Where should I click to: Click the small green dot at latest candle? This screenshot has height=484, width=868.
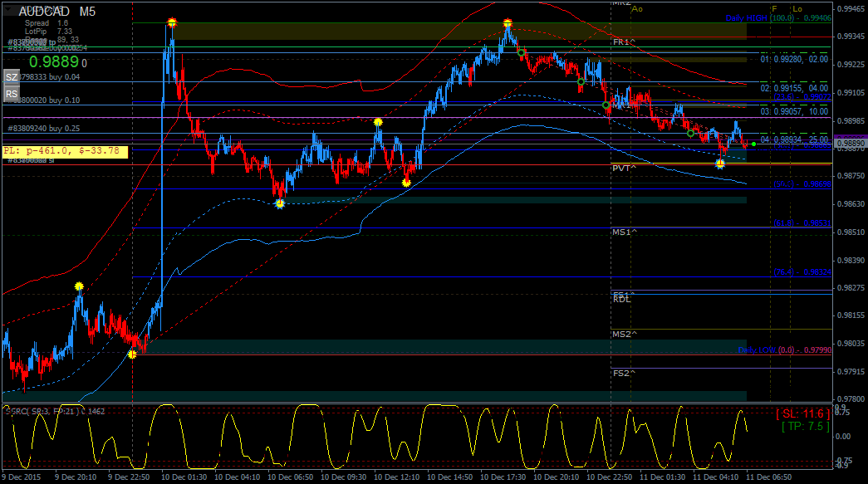click(753, 144)
